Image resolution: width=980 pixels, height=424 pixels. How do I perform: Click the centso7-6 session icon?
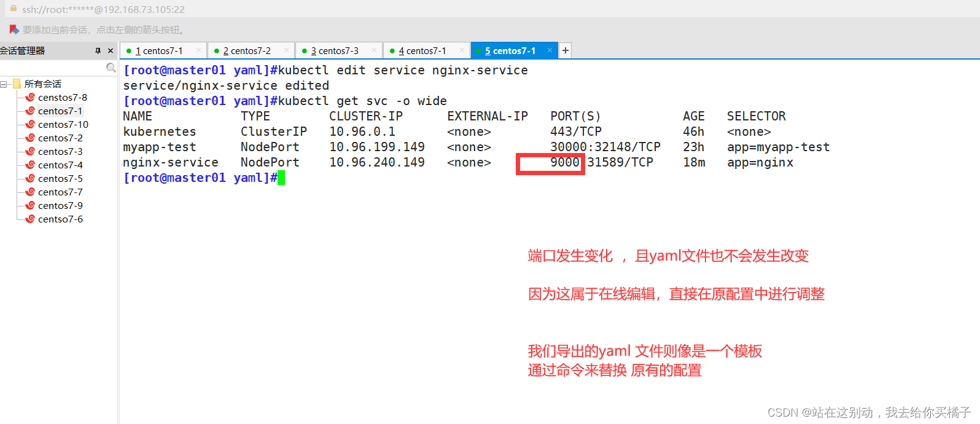click(x=30, y=219)
